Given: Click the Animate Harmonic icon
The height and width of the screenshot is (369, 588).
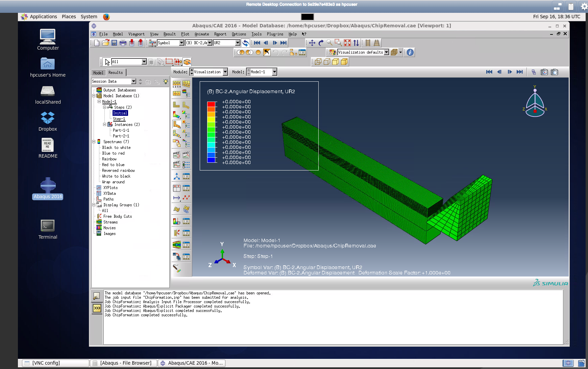Looking at the screenshot, I should coord(176,164).
